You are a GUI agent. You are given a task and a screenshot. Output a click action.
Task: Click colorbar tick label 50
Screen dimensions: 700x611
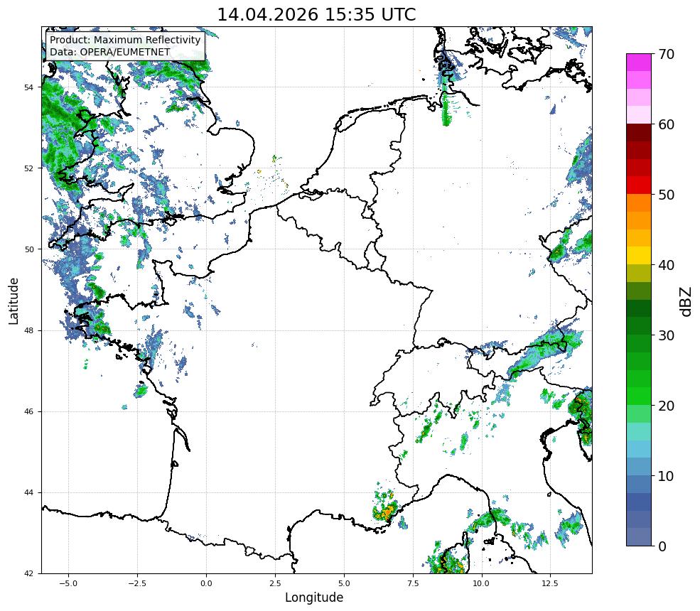[666, 195]
